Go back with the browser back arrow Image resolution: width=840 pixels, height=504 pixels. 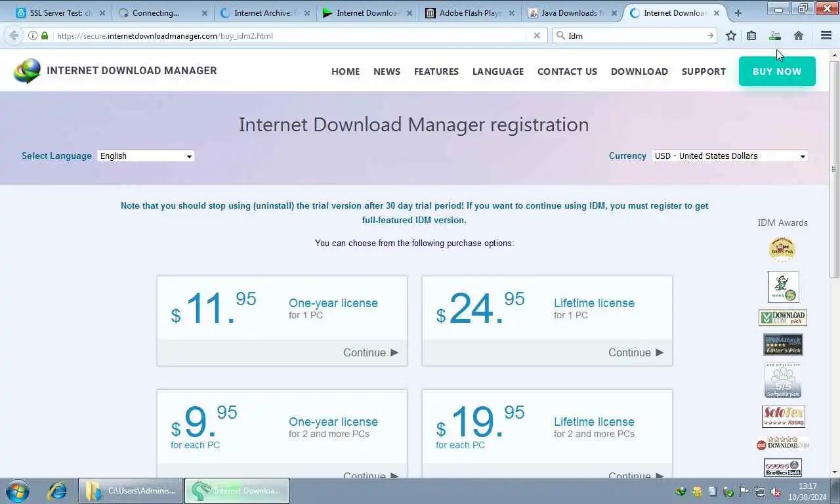14,35
